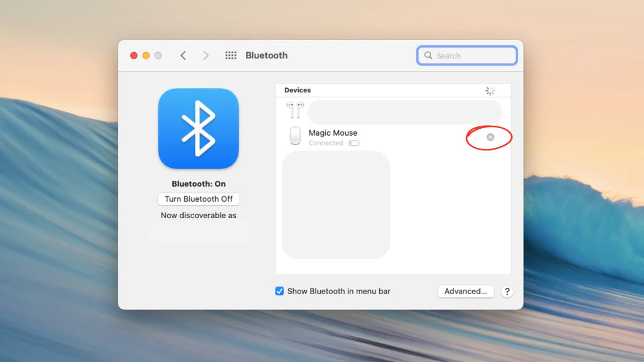Click the scanning spinner beside Devices header
The width and height of the screenshot is (644, 362).
490,90
